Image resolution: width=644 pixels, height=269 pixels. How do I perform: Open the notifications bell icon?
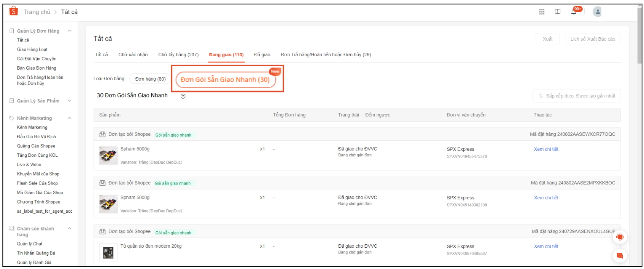574,12
